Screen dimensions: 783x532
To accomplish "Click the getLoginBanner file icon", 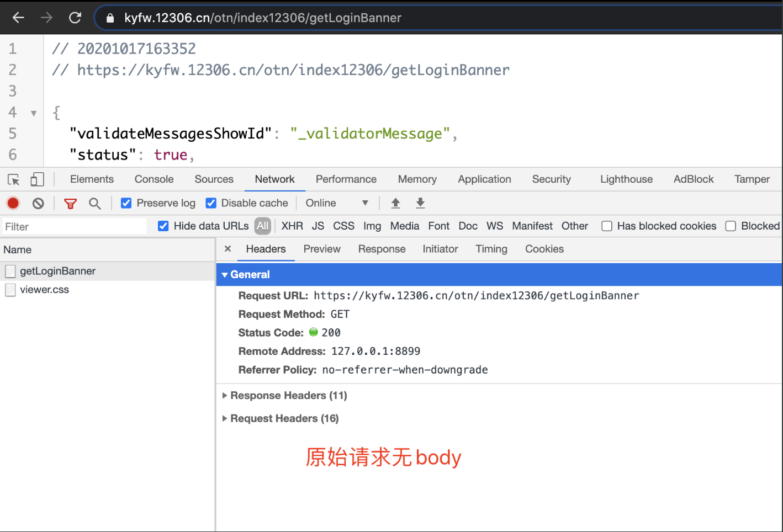I will click(x=10, y=271).
